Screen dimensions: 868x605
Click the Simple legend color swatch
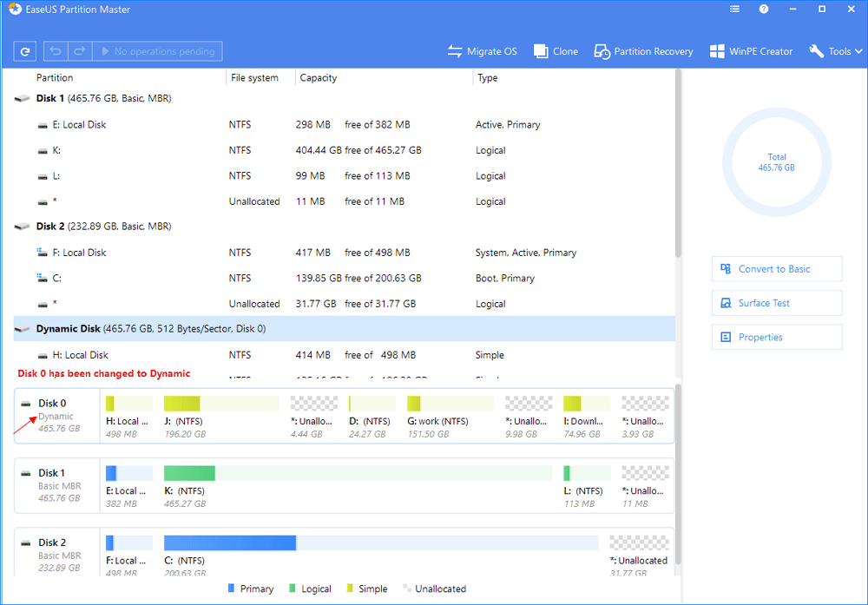click(x=349, y=589)
